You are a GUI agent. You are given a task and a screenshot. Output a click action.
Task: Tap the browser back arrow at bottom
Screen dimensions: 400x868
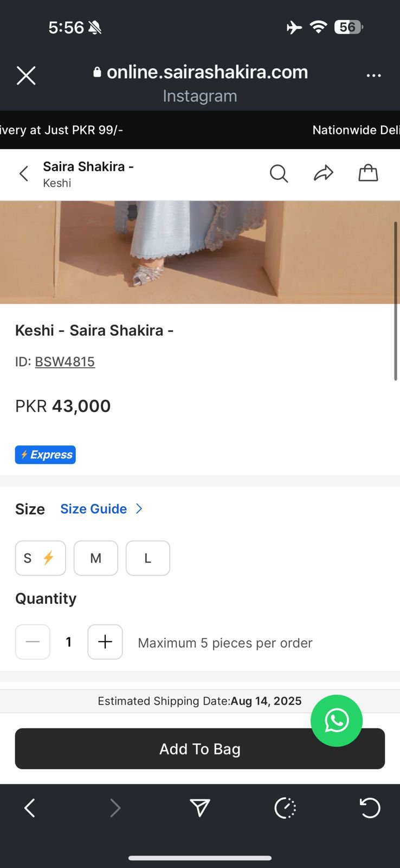[x=30, y=808]
